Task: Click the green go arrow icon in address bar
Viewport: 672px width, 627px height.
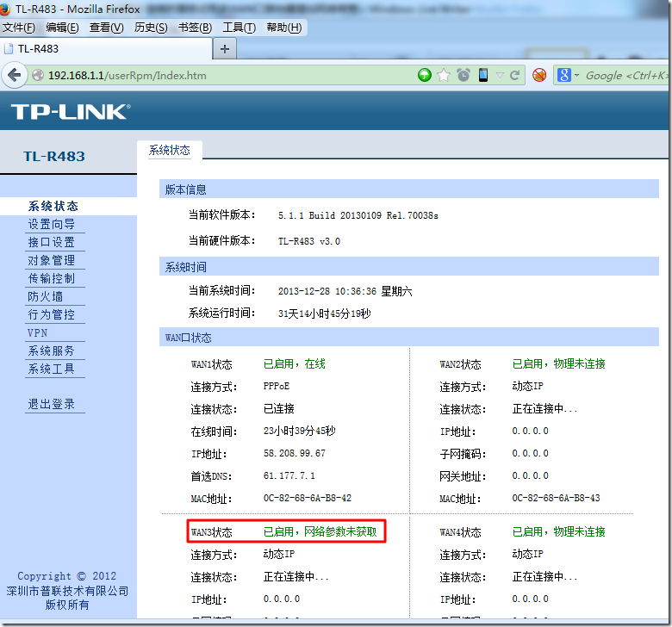Action: (x=424, y=76)
